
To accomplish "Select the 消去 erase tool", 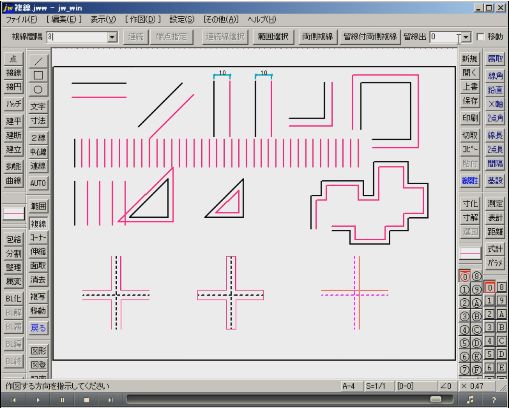I will point(38,280).
